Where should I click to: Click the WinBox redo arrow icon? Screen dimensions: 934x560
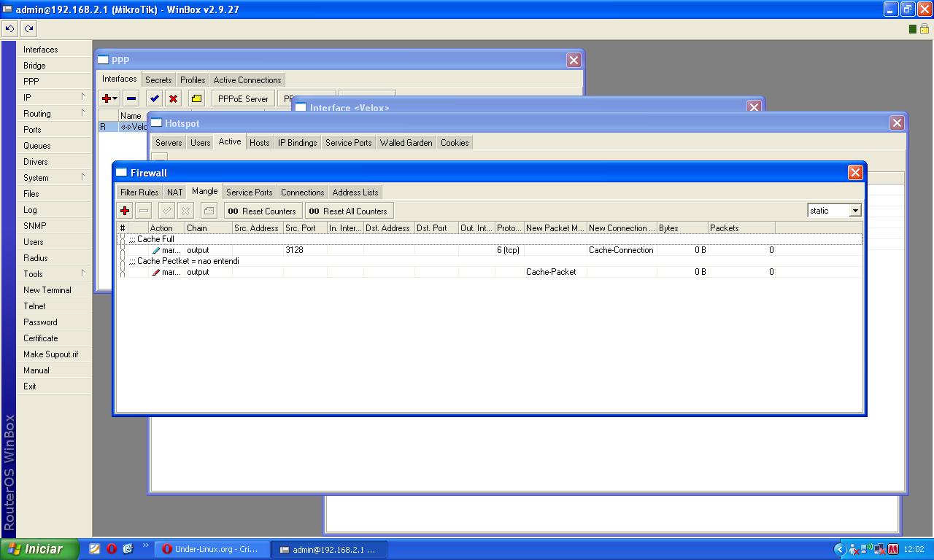28,28
